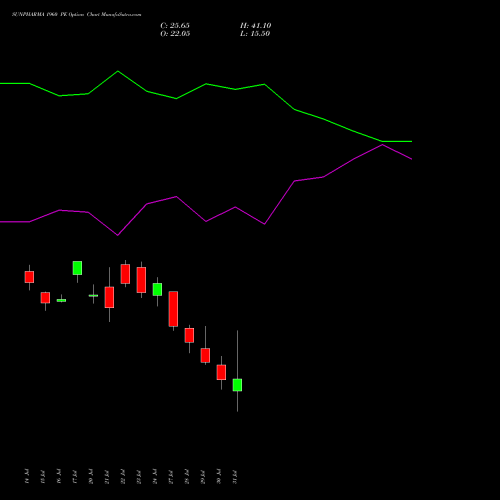Select the tall red candle for 27 Jul

tap(173, 309)
